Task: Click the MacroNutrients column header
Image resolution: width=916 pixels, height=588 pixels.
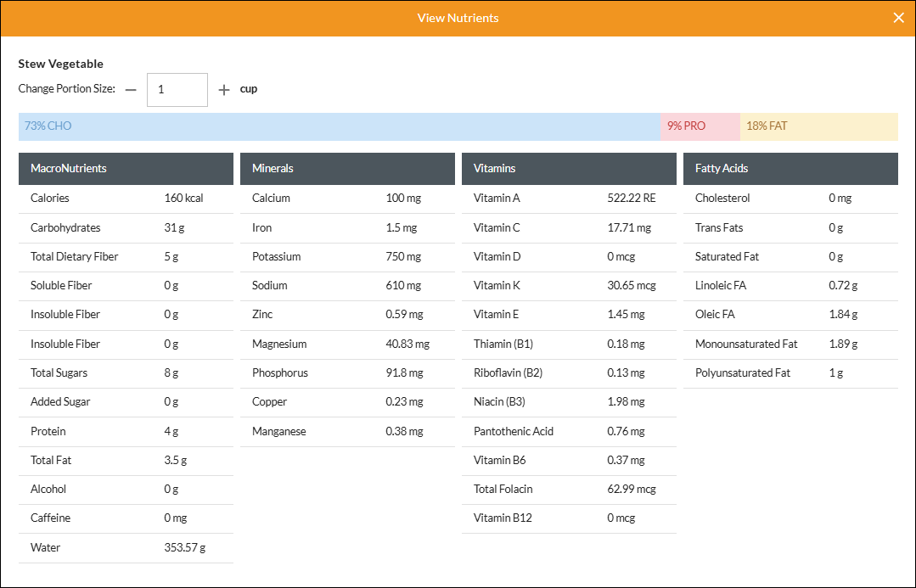Action: click(126, 169)
